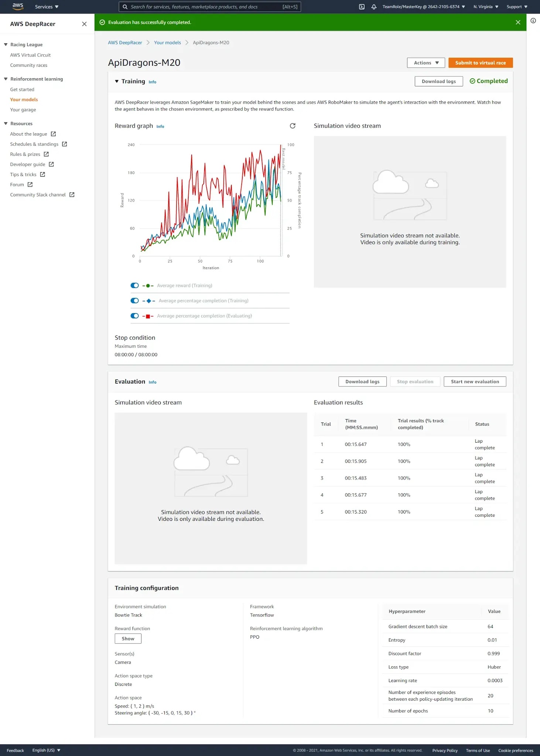Click the training simulation video placeholder
The image size is (540, 756).
click(410, 212)
